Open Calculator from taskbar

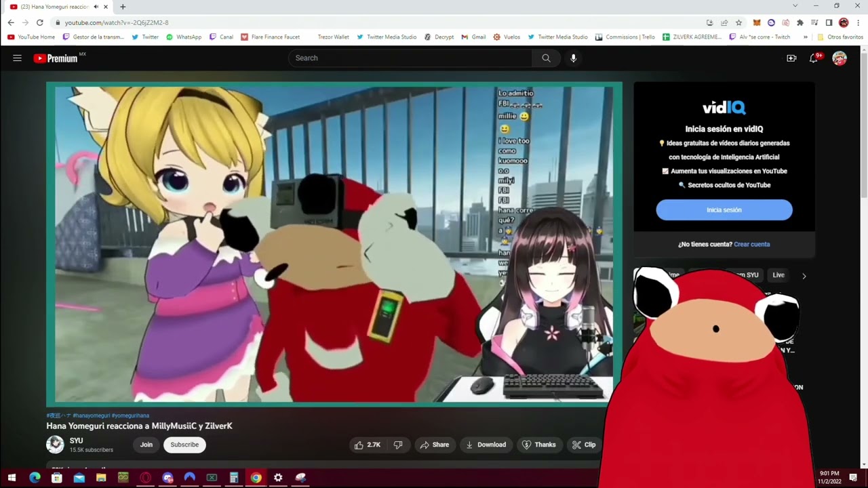coord(234,478)
